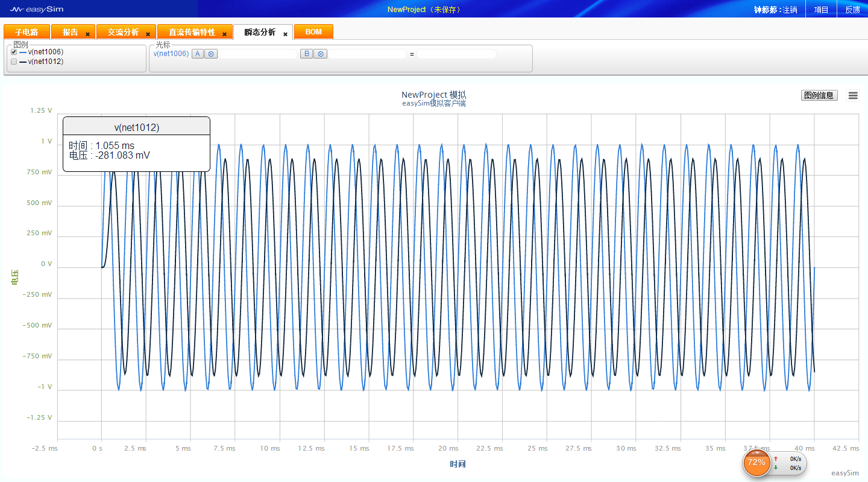Close the 报告 tab with its x
868x482 pixels.
click(x=88, y=34)
